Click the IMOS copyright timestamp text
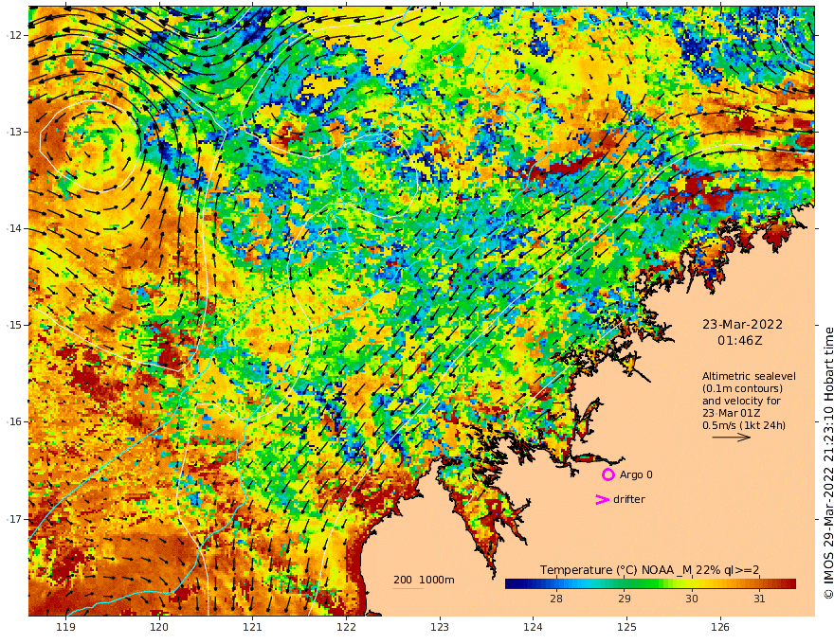This screenshot has width=834, height=644. coord(827,463)
